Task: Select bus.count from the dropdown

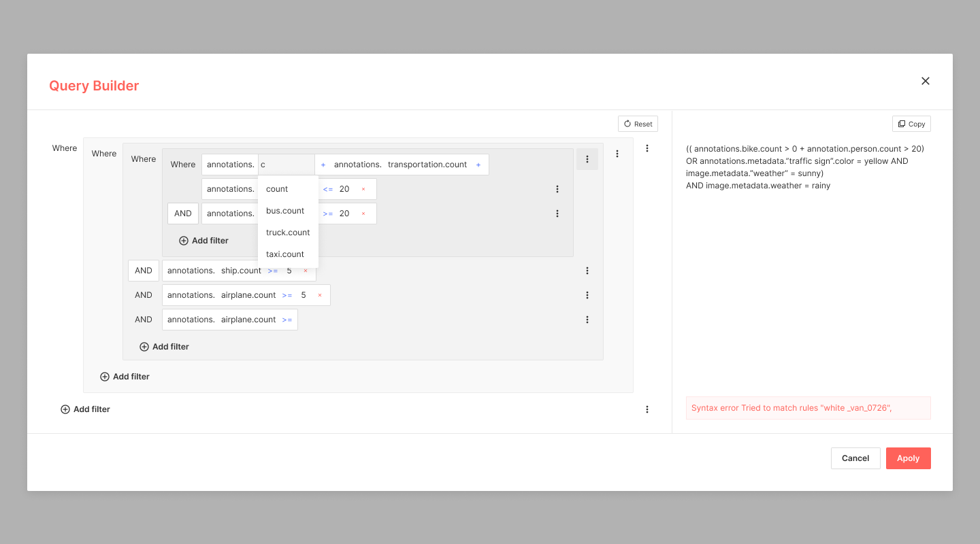Action: point(284,210)
